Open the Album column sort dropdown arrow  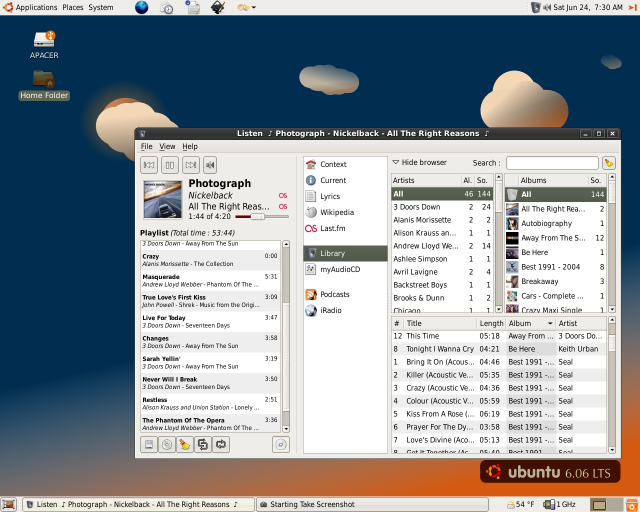point(550,323)
